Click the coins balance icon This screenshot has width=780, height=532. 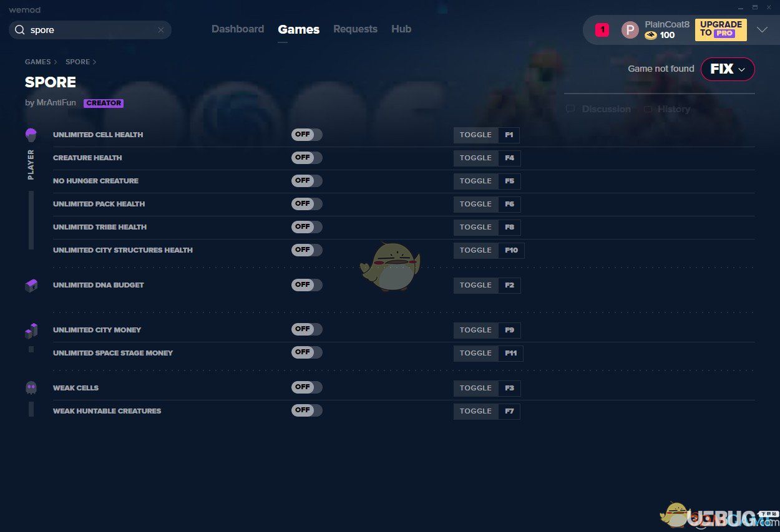pos(651,36)
